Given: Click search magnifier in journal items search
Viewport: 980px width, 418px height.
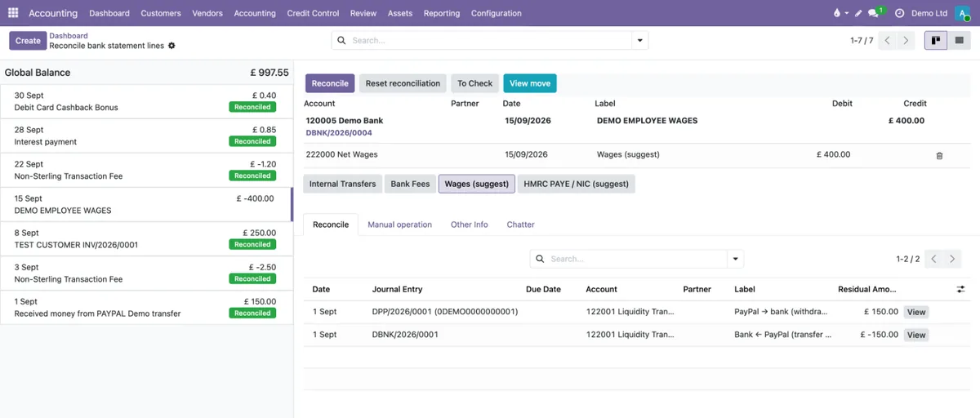Looking at the screenshot, I should (541, 259).
